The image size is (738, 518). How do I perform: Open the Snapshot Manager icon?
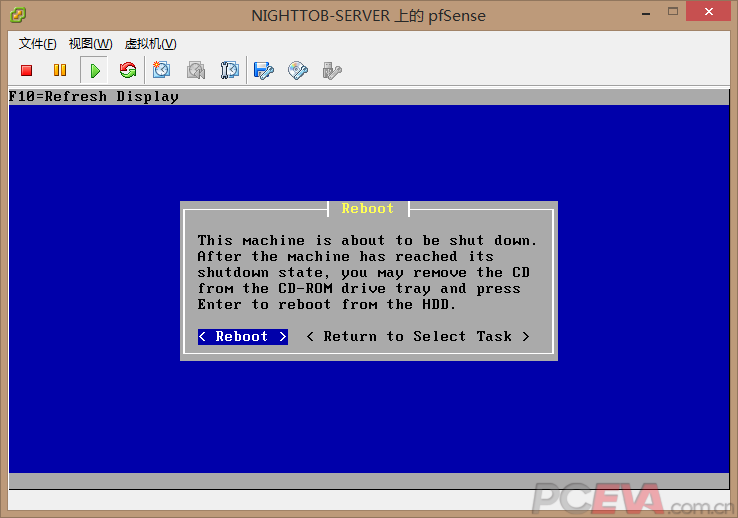coord(230,70)
